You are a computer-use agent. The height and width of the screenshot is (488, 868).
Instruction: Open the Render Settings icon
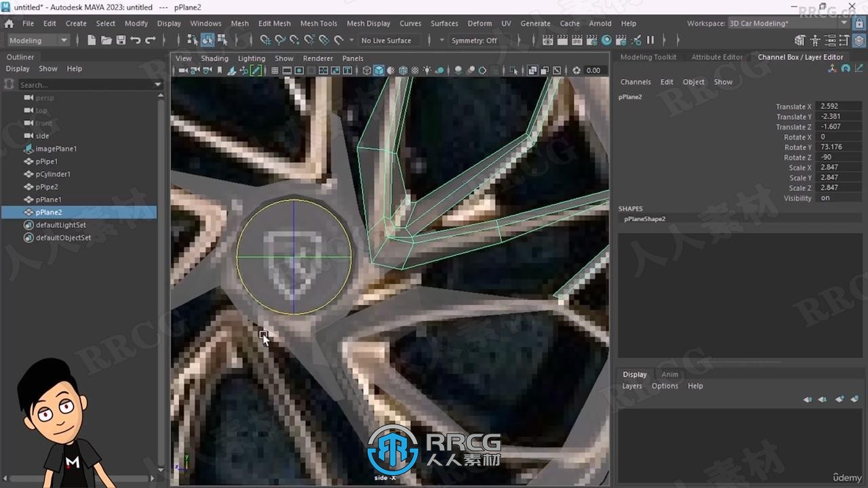coord(592,40)
